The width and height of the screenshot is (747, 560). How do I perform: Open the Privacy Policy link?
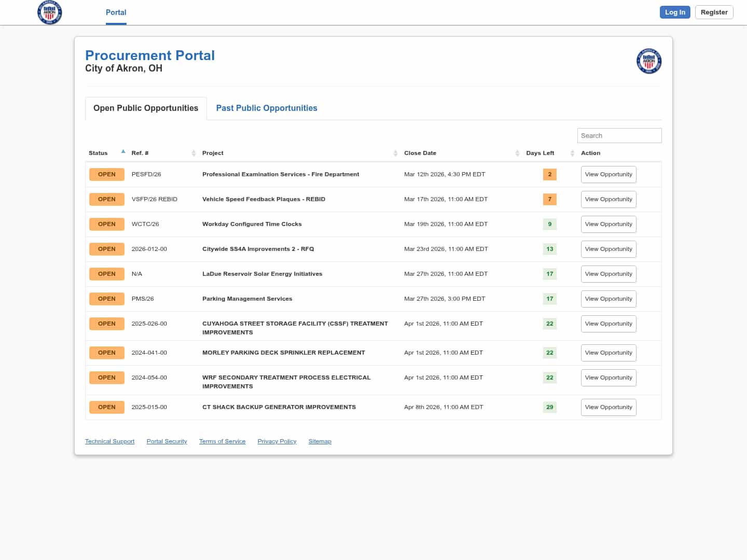coord(276,441)
